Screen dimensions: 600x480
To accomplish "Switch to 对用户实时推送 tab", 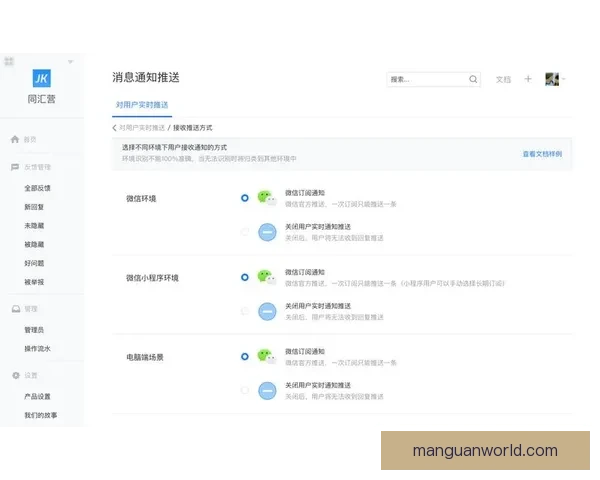I will coord(142,104).
